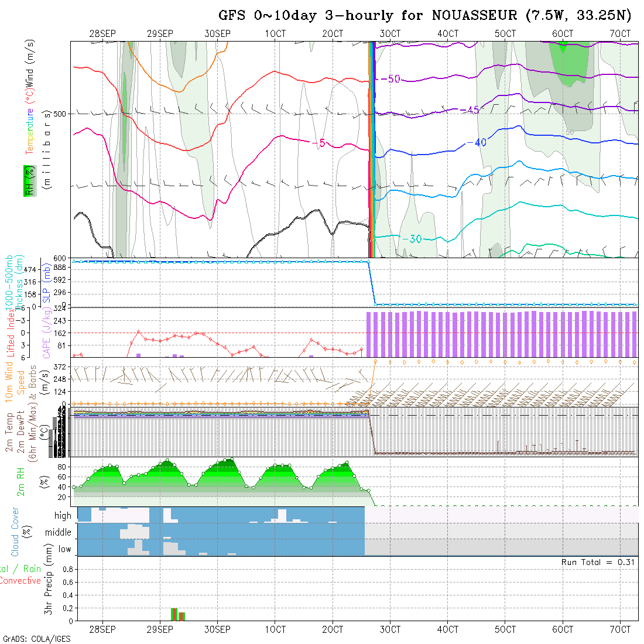Click the GrADS: COLA/IGES credit text
The image size is (644, 644).
coord(36,639)
